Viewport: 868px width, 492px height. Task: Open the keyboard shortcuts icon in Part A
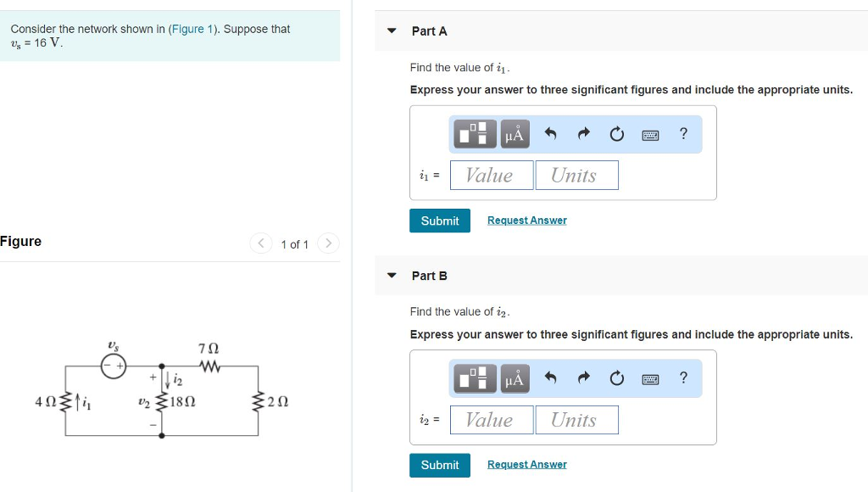pyautogui.click(x=649, y=133)
